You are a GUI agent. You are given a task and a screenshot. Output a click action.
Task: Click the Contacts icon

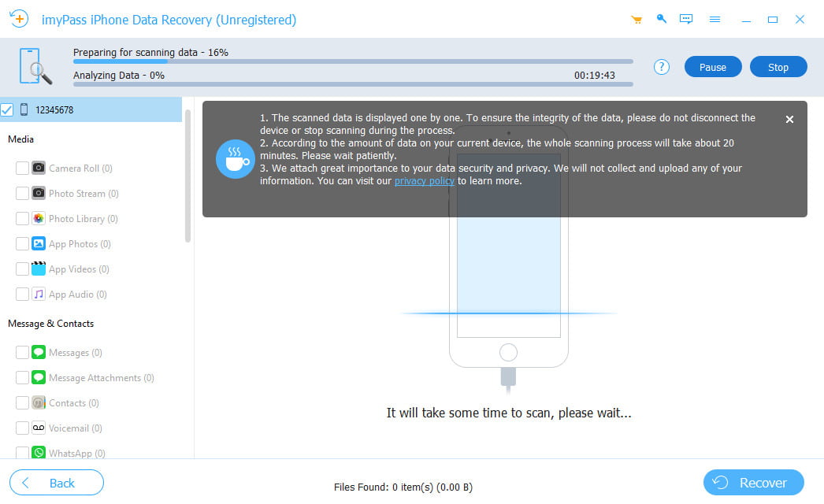pos(39,402)
